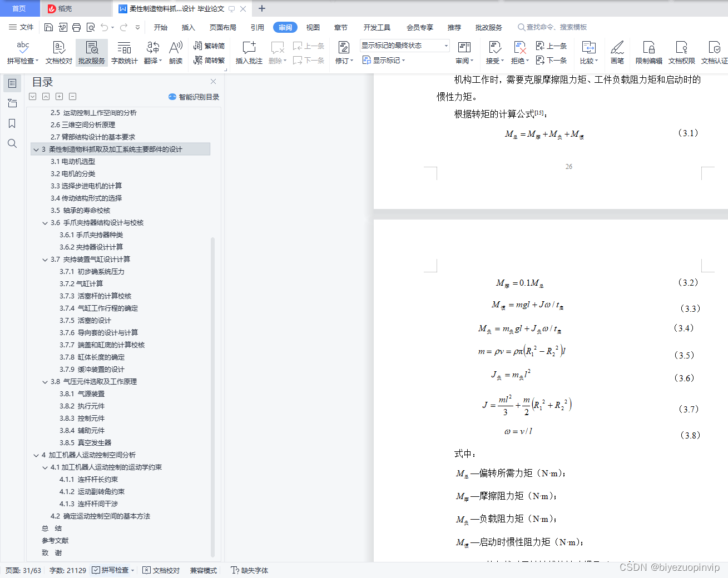
Task: Collapse chapter 3 柔性制造物料抓取 tree node
Action: click(x=36, y=150)
